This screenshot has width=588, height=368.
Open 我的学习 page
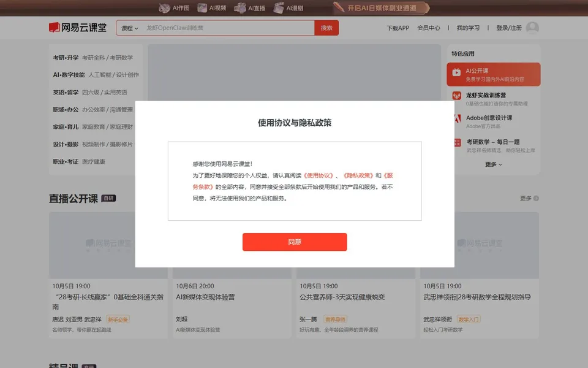[x=468, y=28]
